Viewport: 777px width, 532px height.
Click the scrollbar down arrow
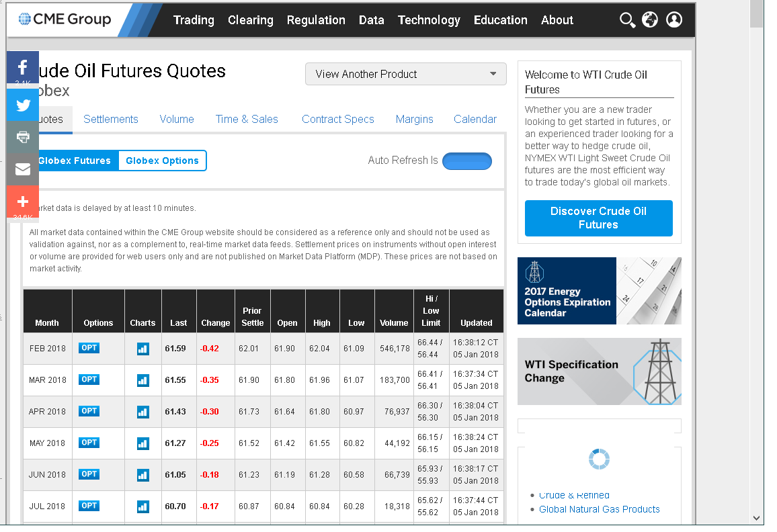point(756,518)
